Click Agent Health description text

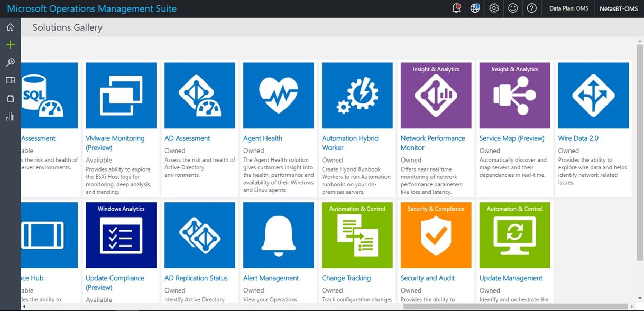pyautogui.click(x=278, y=175)
